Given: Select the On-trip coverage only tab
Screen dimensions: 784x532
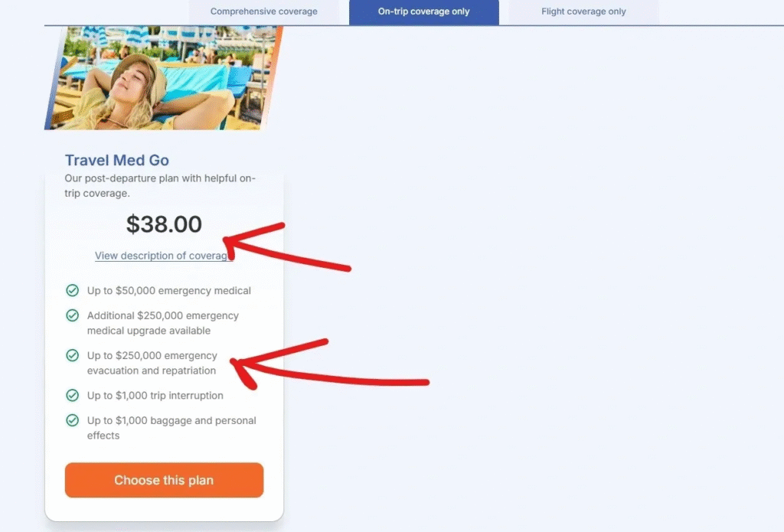Looking at the screenshot, I should tap(424, 11).
